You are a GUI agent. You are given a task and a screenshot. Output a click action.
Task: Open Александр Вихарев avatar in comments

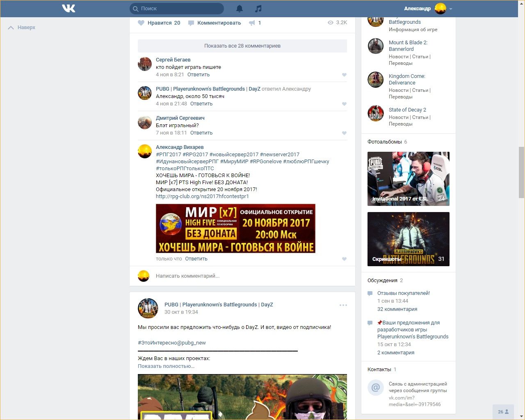click(145, 151)
